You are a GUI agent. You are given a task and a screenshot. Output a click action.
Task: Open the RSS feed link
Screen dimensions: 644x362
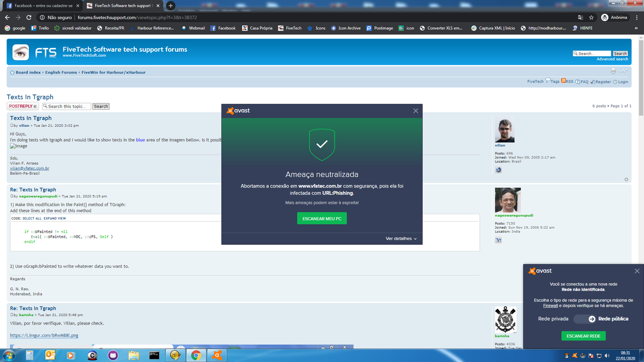pos(568,81)
